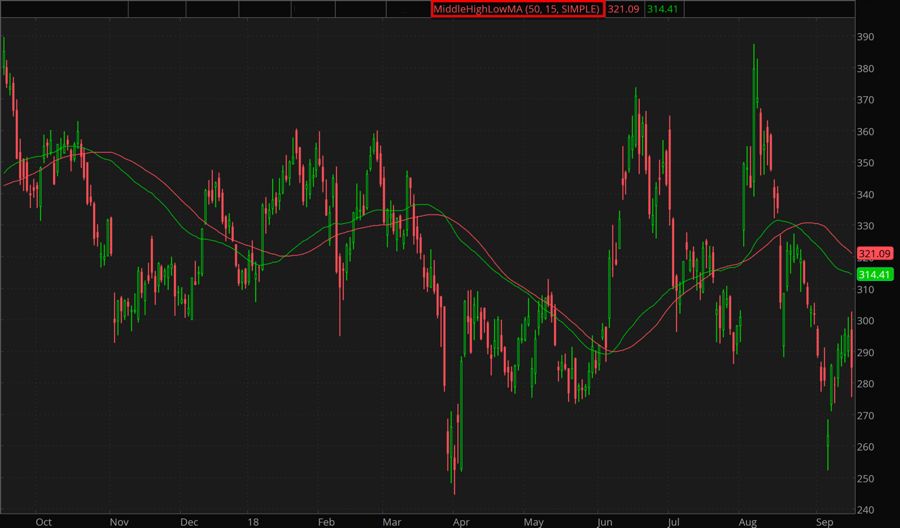Click Dec on the time axis
The width and height of the screenshot is (900, 528).
pyautogui.click(x=189, y=521)
